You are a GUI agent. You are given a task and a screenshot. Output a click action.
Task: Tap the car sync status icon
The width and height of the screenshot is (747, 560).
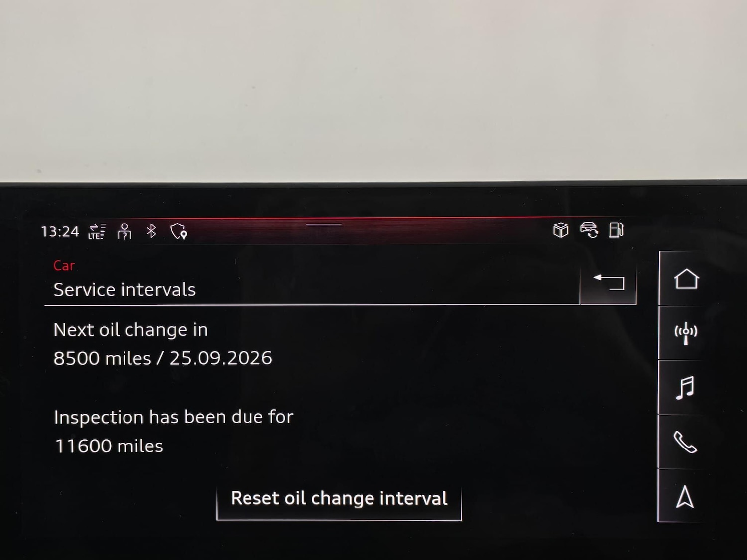(x=589, y=230)
